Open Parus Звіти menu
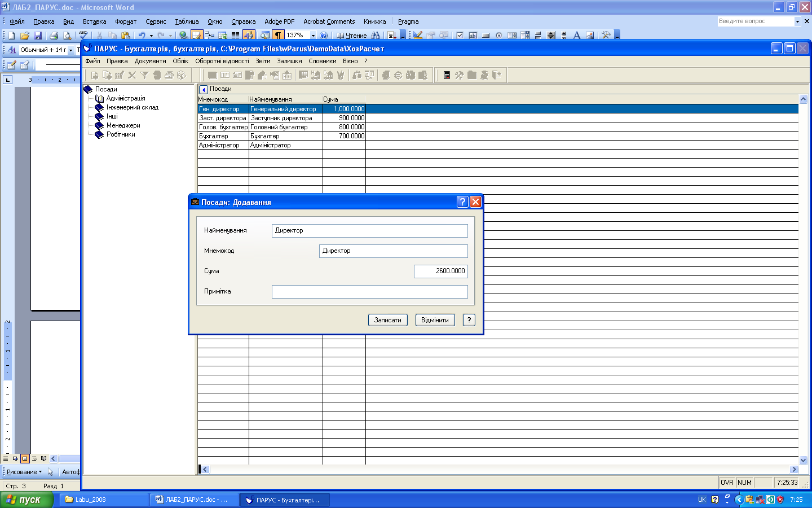This screenshot has width=812, height=508. [263, 61]
